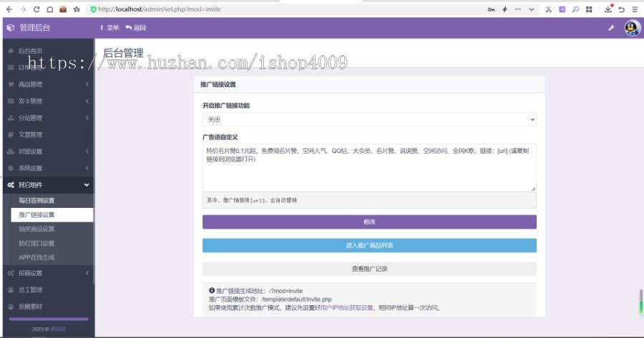Go back with the browser back arrow
The height and width of the screenshot is (338, 644).
[x=9, y=9]
